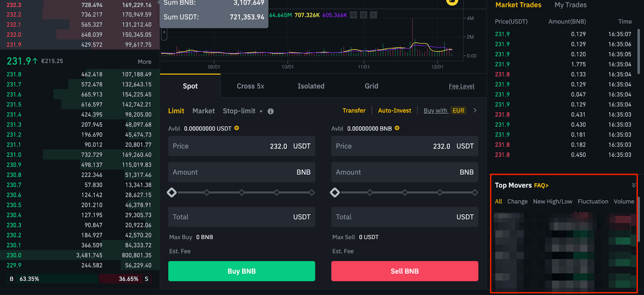
Task: Switch to the Market Trades tab
Action: click(x=518, y=5)
